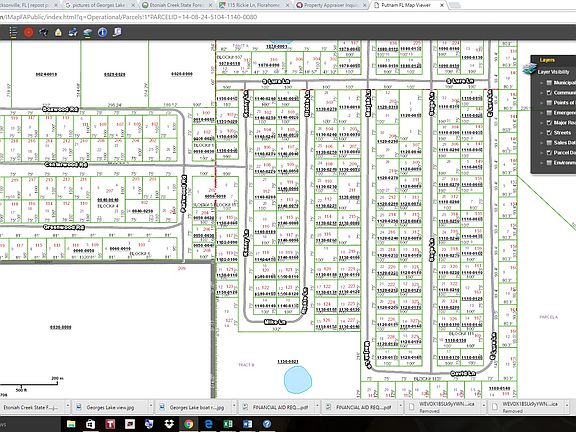Screen dimensions: 576x432
Task: Expand the Environmental layer group arrow
Action: [x=541, y=162]
